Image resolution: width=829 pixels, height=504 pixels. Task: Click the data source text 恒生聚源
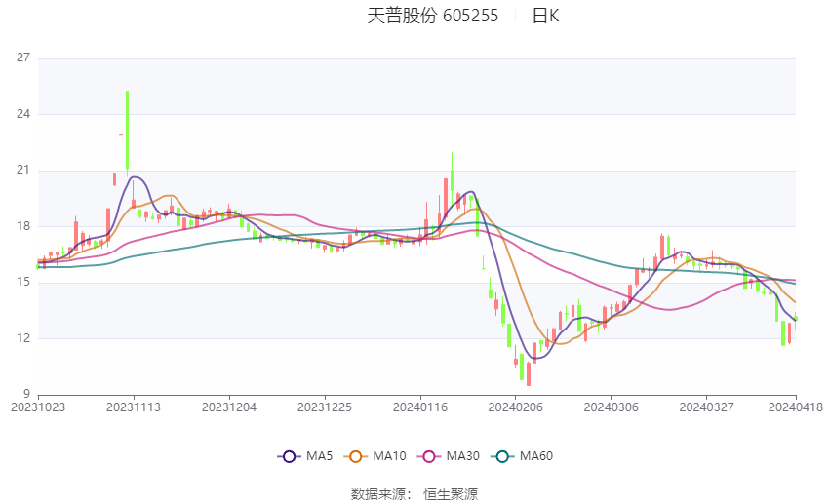coord(451,494)
